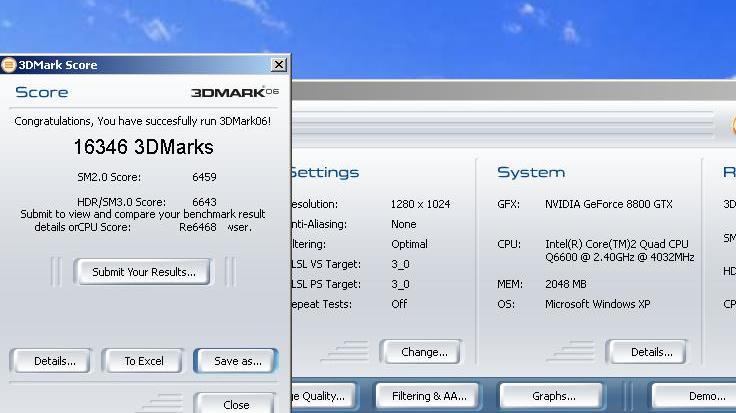This screenshot has height=413, width=736.
Task: Click the Settings heading
Action: click(x=325, y=172)
